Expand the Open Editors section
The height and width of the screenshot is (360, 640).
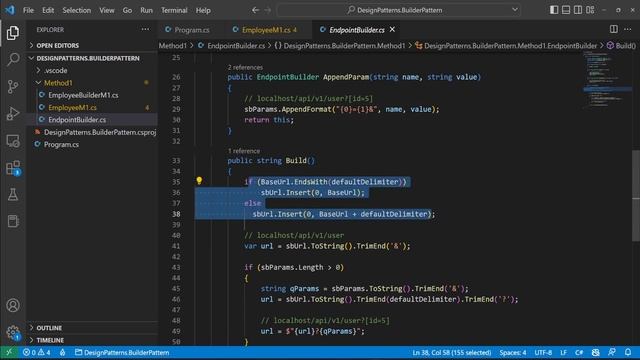pos(93,45)
